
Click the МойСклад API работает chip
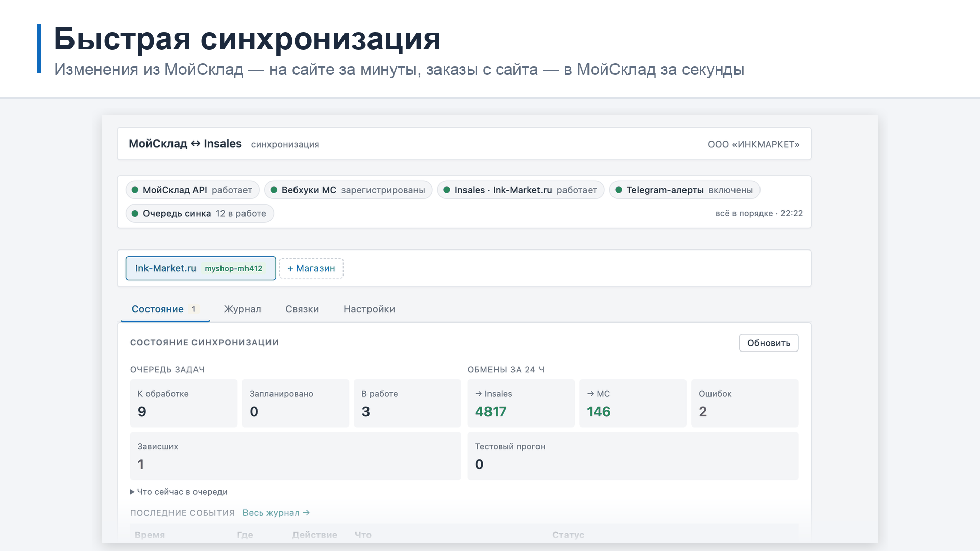click(x=192, y=190)
